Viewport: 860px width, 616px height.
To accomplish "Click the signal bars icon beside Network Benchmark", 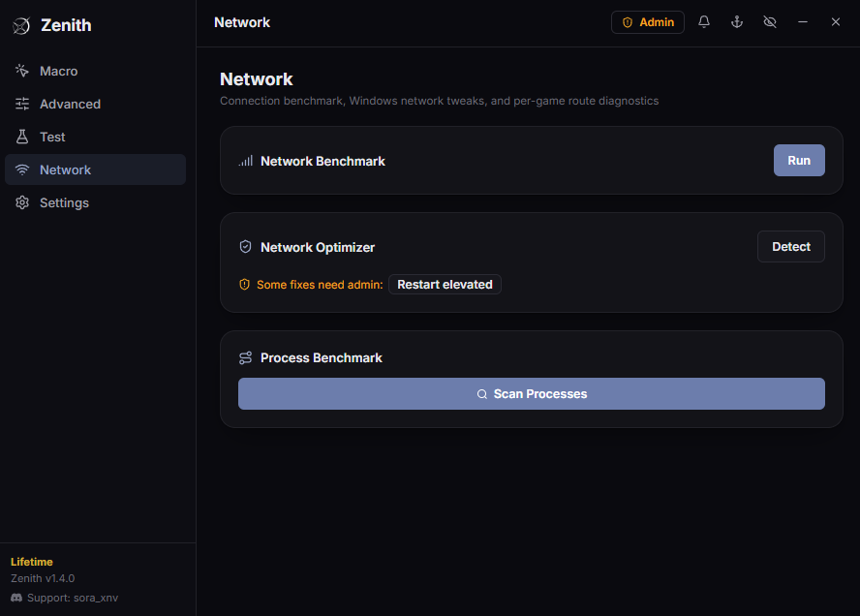I will pos(245,161).
